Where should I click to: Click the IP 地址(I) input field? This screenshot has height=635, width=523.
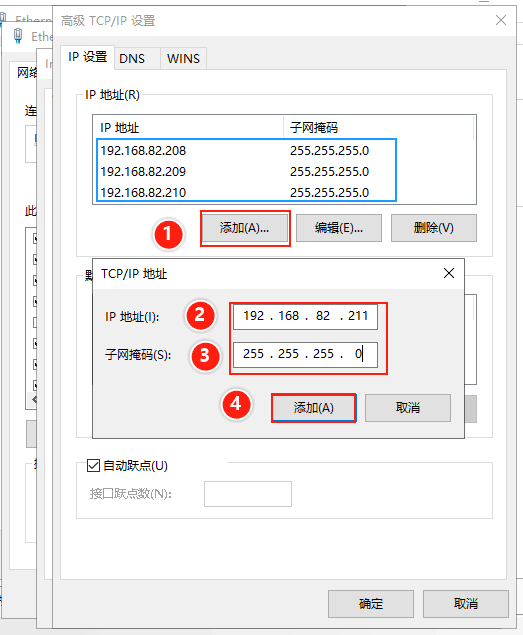tap(305, 316)
